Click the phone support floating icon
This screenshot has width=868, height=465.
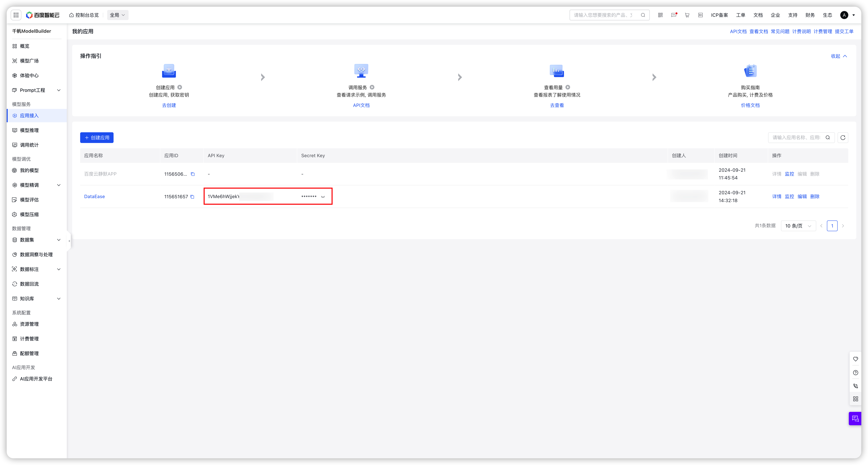click(855, 386)
